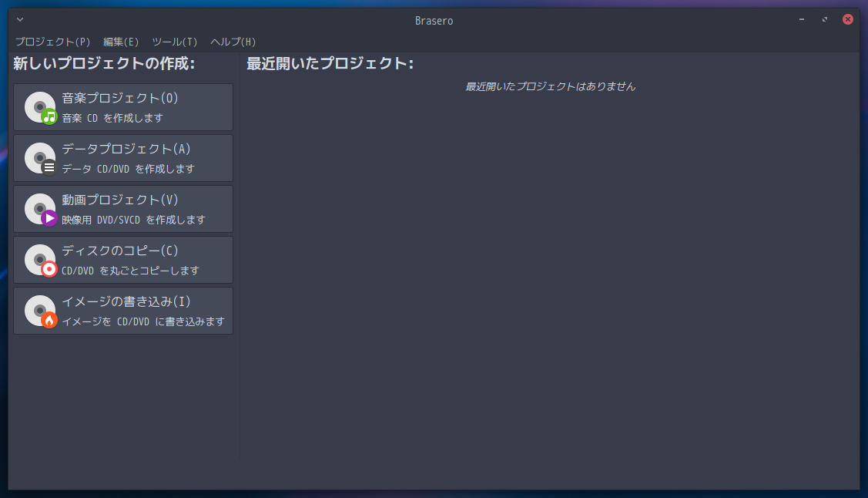This screenshot has height=498, width=868.
Task: Open the ヘルプ(H) menu
Action: 233,42
